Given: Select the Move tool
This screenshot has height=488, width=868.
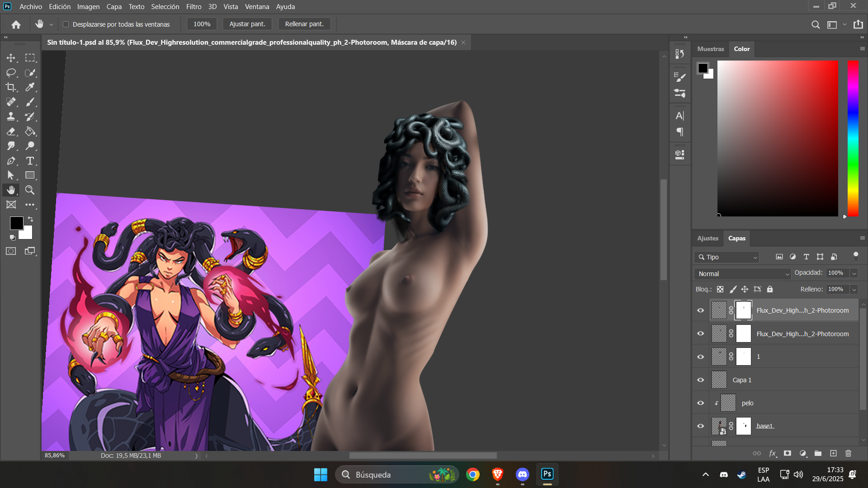Looking at the screenshot, I should point(11,58).
